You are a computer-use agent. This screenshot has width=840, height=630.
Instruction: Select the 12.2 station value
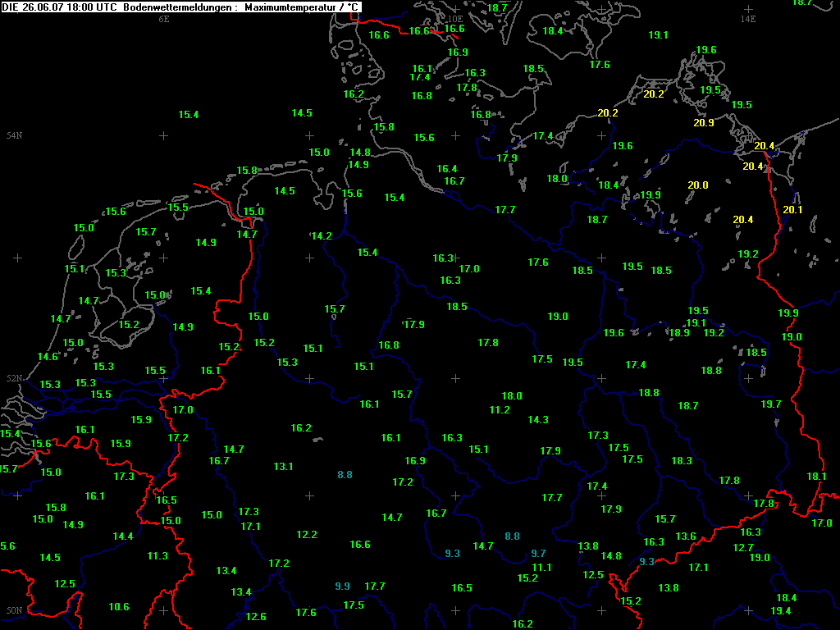point(306,535)
